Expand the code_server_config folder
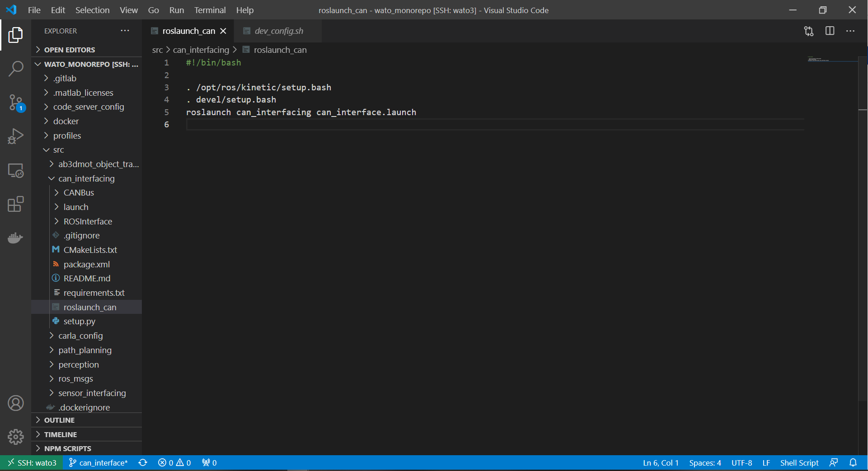 (x=86, y=107)
